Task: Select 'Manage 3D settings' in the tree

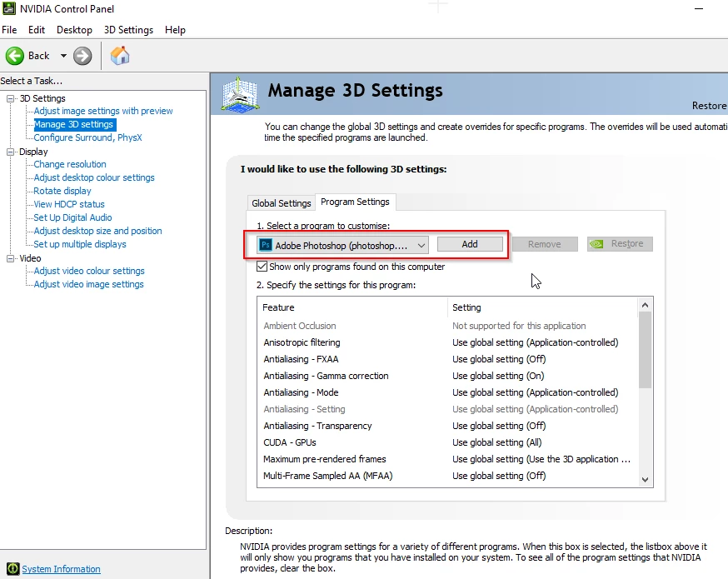Action: coord(73,124)
